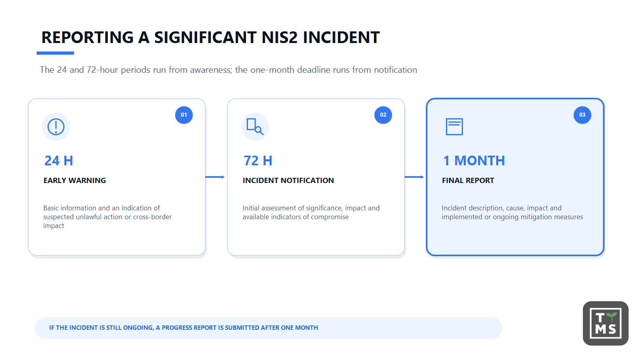Click the 'Initial assessment of significance' description
This screenshot has height=362, width=644.
tap(311, 212)
